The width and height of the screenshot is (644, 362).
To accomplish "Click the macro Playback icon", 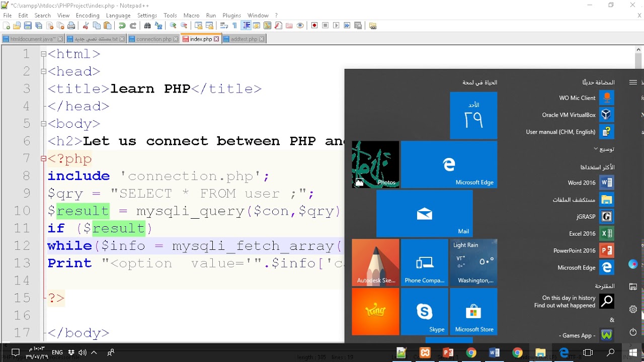I will tap(336, 26).
